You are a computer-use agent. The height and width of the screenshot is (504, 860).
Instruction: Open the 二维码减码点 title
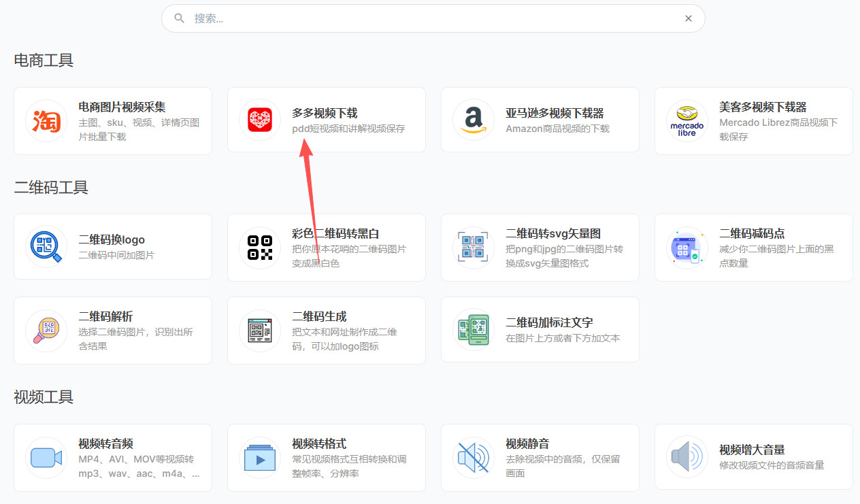pos(752,233)
